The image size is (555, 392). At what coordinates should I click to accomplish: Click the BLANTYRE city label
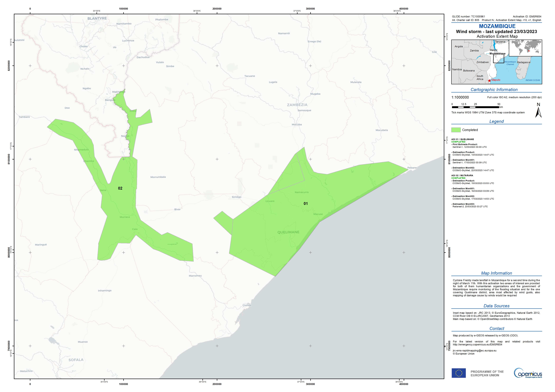97,18
